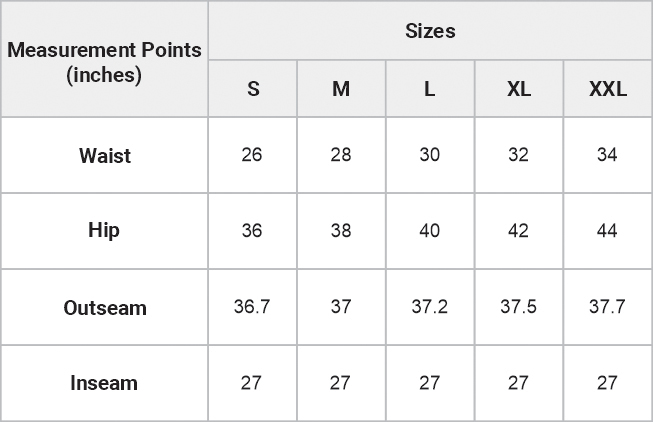This screenshot has height=422, width=653.
Task: Select the Inseam row label
Action: tap(104, 383)
